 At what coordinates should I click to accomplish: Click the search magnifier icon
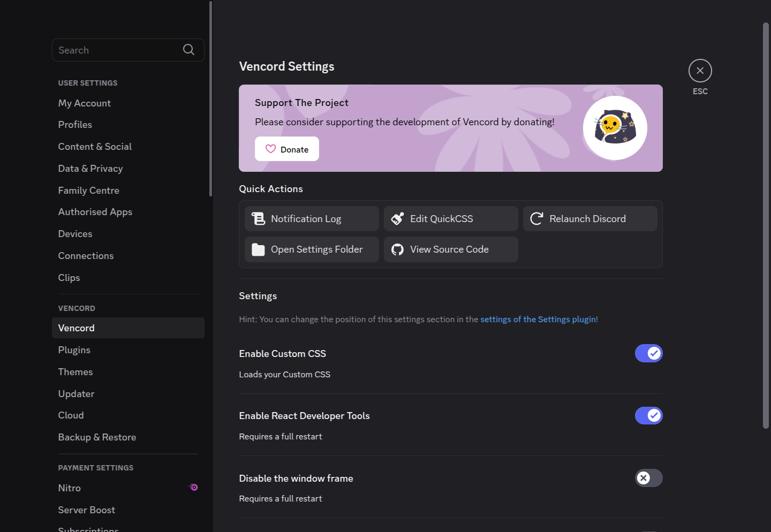coord(188,49)
